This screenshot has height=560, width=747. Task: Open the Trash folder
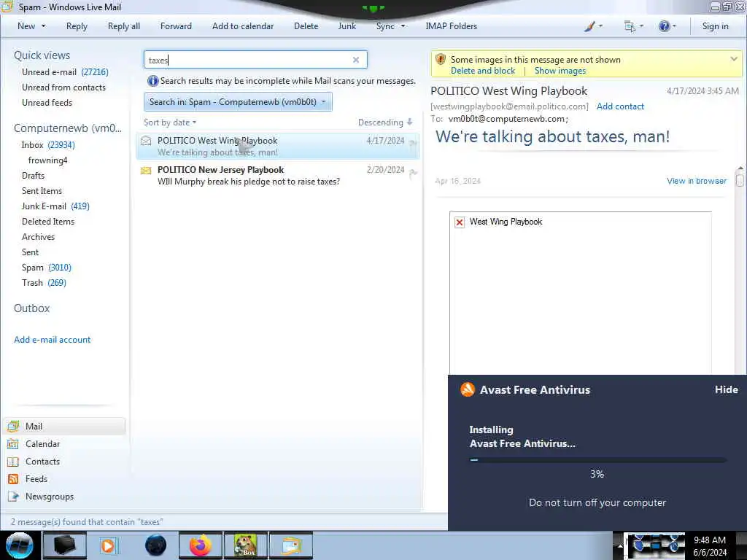[x=44, y=282]
